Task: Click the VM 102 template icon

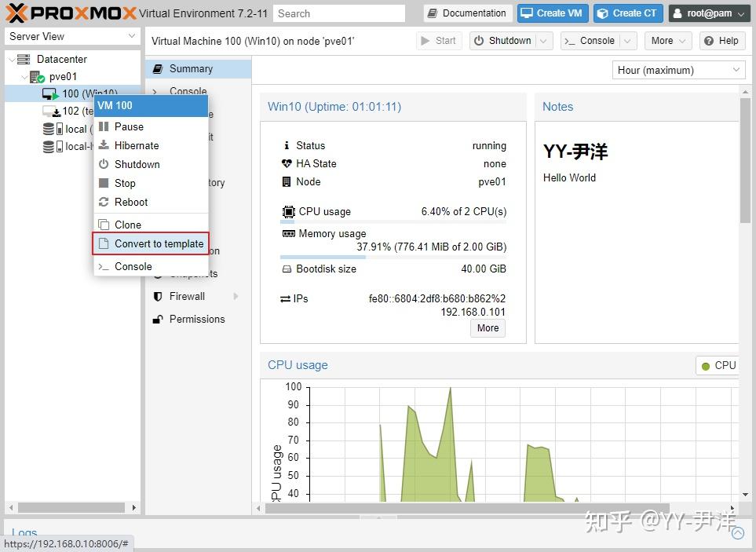Action: pos(51,111)
